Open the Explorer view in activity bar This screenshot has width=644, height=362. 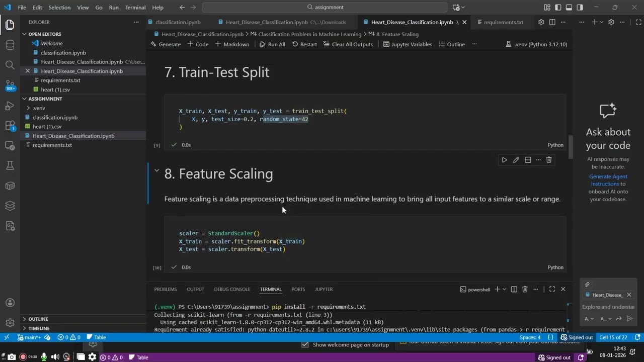point(10,24)
